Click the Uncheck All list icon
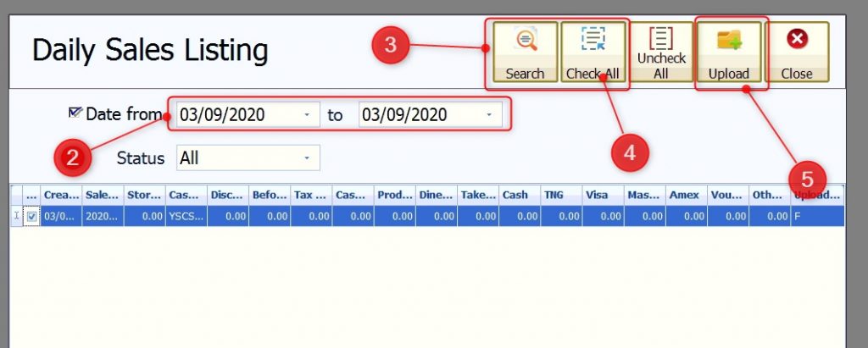This screenshot has height=348, width=868. (660, 39)
